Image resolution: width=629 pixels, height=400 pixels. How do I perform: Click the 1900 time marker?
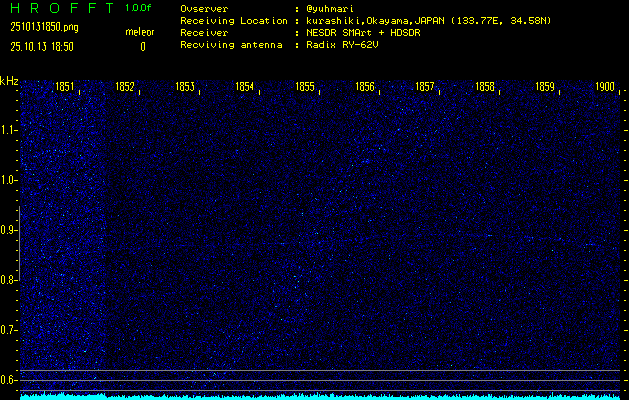click(x=604, y=87)
